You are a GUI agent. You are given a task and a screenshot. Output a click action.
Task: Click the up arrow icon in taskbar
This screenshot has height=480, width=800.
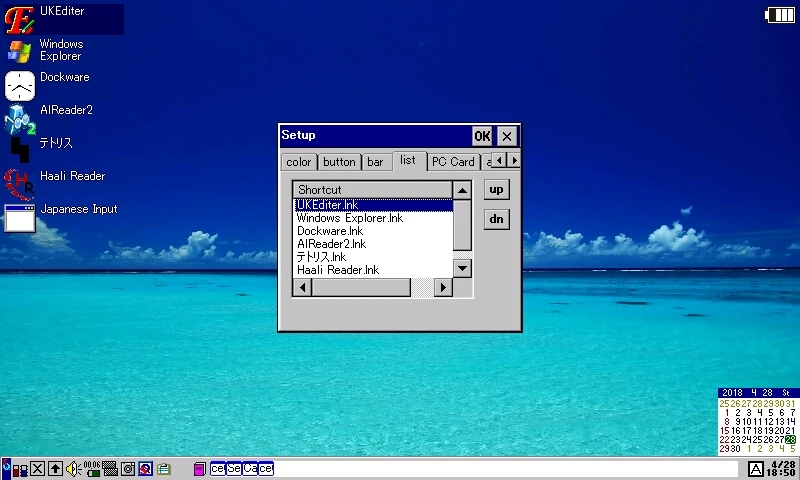coord(55,468)
